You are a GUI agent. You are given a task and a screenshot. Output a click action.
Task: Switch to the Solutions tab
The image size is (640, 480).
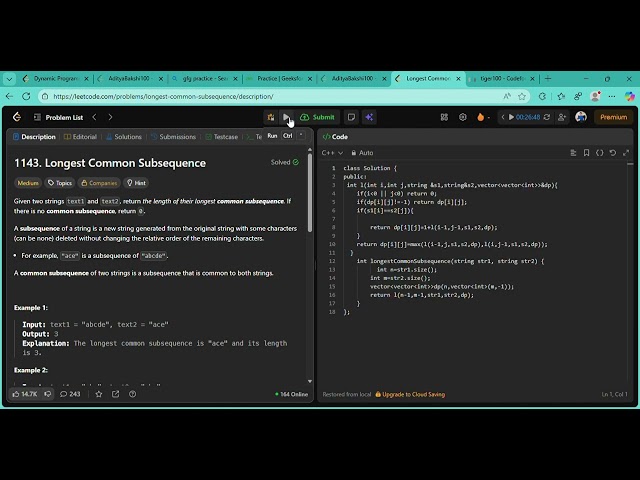point(124,137)
